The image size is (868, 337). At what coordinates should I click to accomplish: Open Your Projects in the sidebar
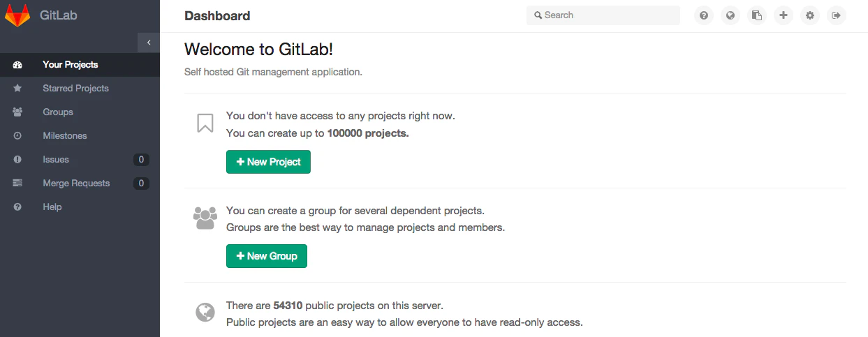[80, 64]
